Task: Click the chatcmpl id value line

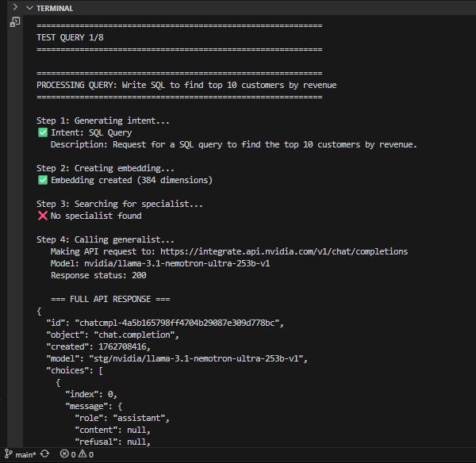Action: click(165, 323)
